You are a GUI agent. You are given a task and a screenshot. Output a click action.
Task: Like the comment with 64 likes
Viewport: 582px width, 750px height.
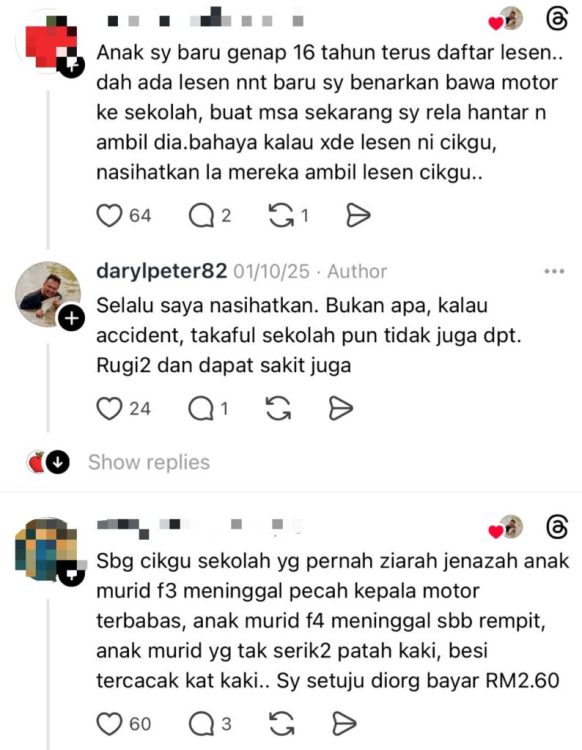click(x=110, y=216)
